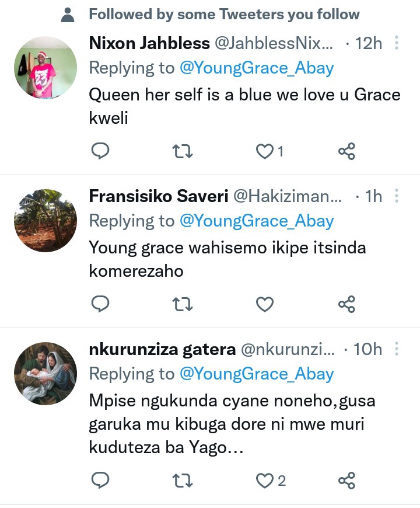Retweet nkurunziza gatera's tweet
The image size is (420, 508).
coord(183,481)
